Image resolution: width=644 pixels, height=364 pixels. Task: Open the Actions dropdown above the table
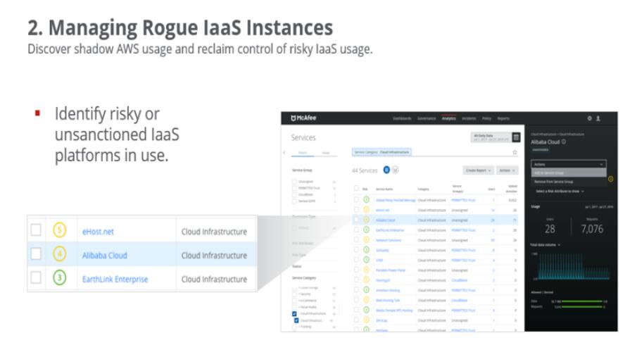(x=507, y=170)
